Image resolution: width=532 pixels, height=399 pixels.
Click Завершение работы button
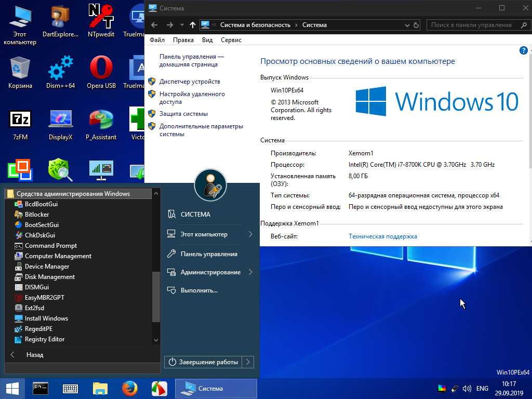pyautogui.click(x=204, y=362)
